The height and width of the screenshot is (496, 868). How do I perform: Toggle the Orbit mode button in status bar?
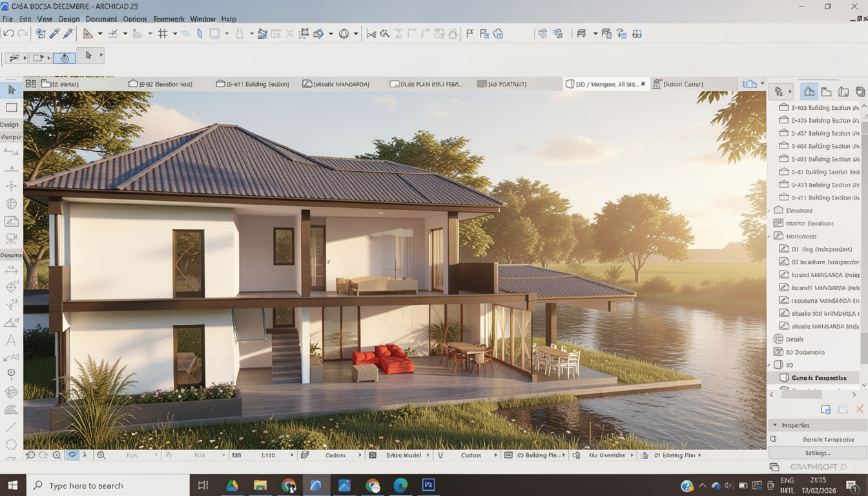point(72,455)
